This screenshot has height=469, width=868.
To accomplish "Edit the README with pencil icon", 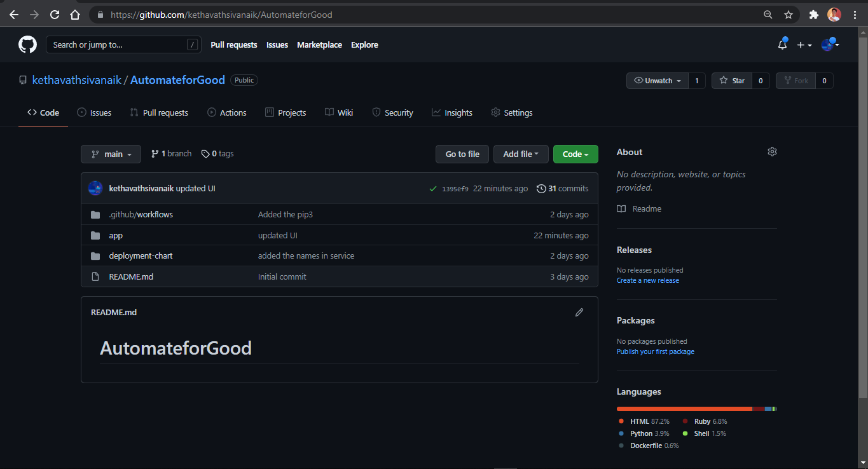I will [x=579, y=312].
